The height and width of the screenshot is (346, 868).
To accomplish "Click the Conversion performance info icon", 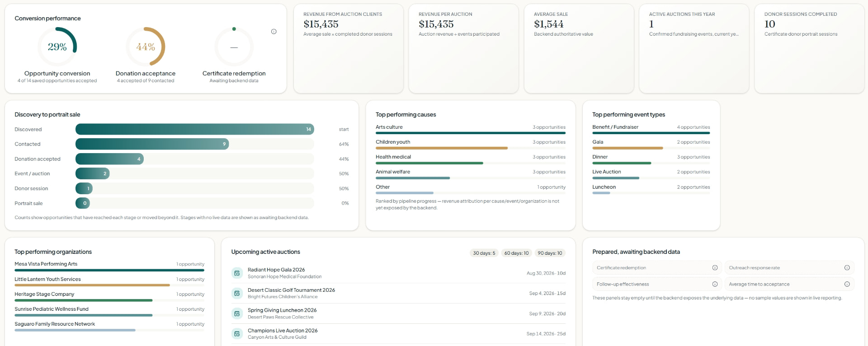I will point(274,32).
